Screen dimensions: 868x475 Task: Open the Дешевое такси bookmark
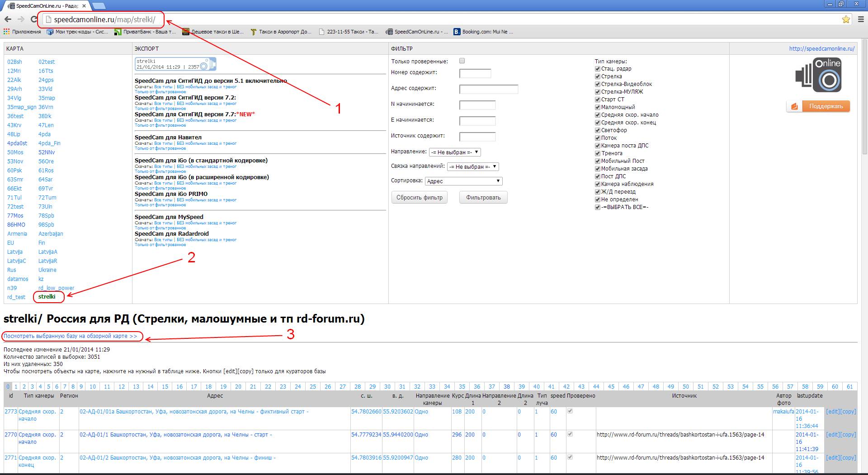pos(213,32)
